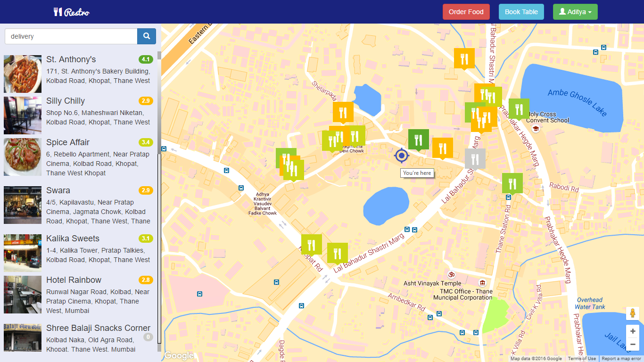Click the TMC Office building icon

pyautogui.click(x=482, y=283)
